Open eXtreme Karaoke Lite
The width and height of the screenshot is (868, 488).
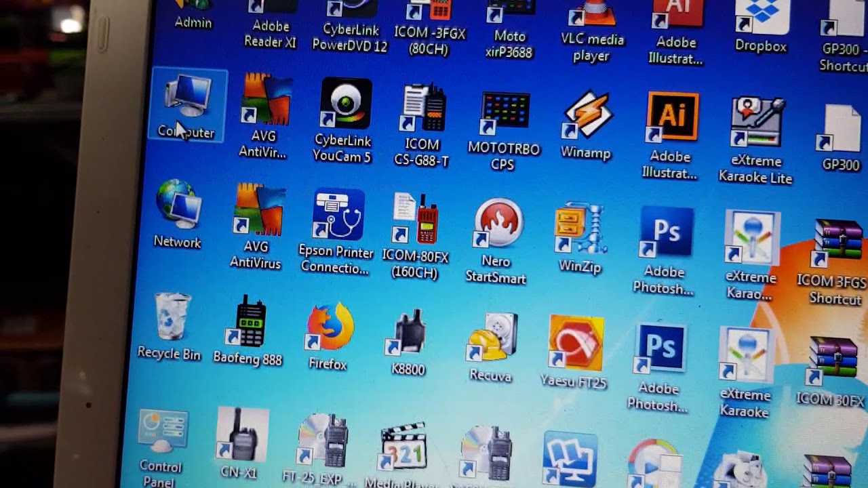click(x=756, y=140)
